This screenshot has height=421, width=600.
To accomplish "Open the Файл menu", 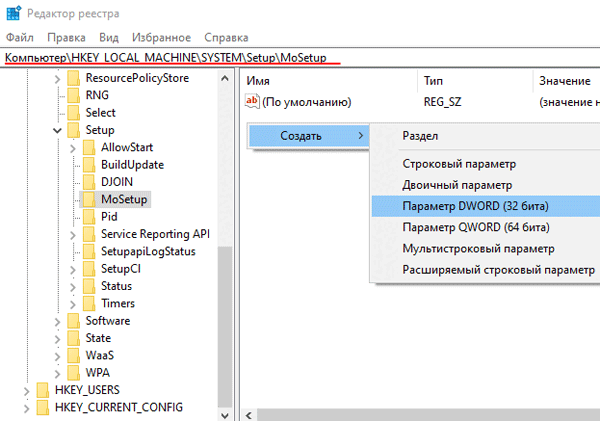I will tap(20, 38).
